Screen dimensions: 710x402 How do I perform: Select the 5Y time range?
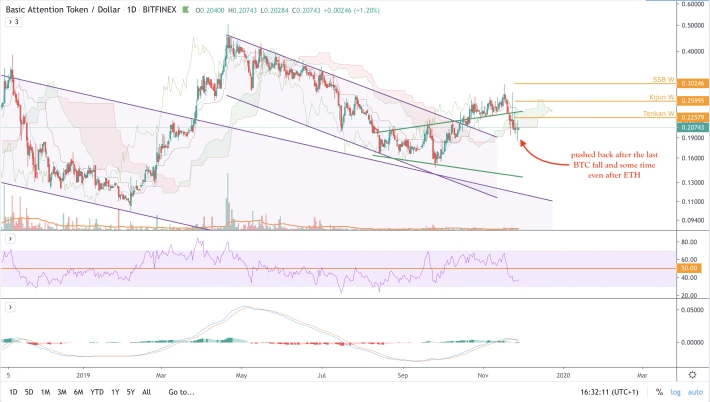(131, 392)
